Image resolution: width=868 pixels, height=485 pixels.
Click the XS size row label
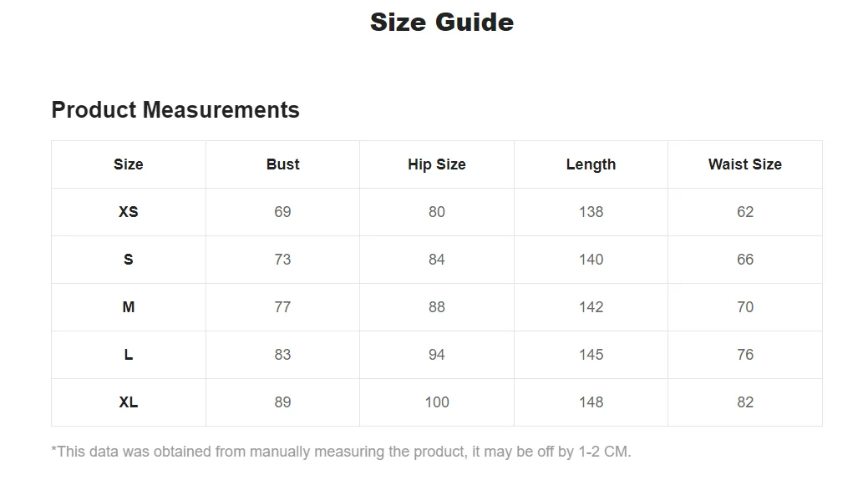pos(129,212)
